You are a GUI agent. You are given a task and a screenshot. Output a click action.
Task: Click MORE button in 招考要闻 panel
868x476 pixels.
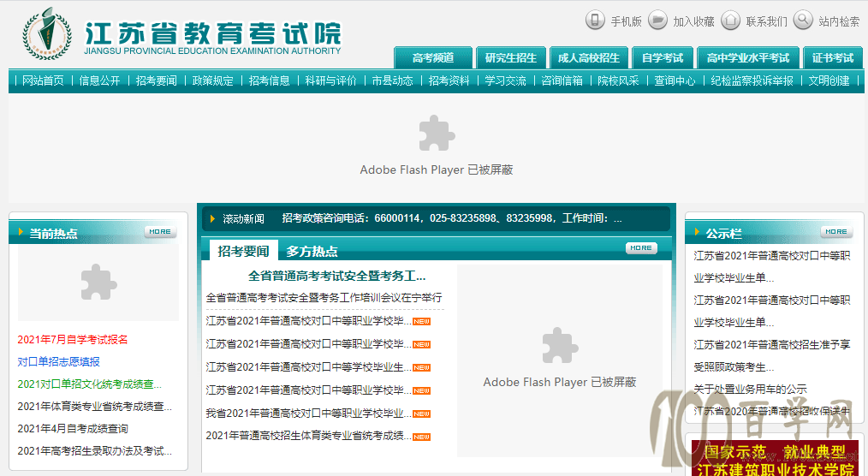(641, 248)
